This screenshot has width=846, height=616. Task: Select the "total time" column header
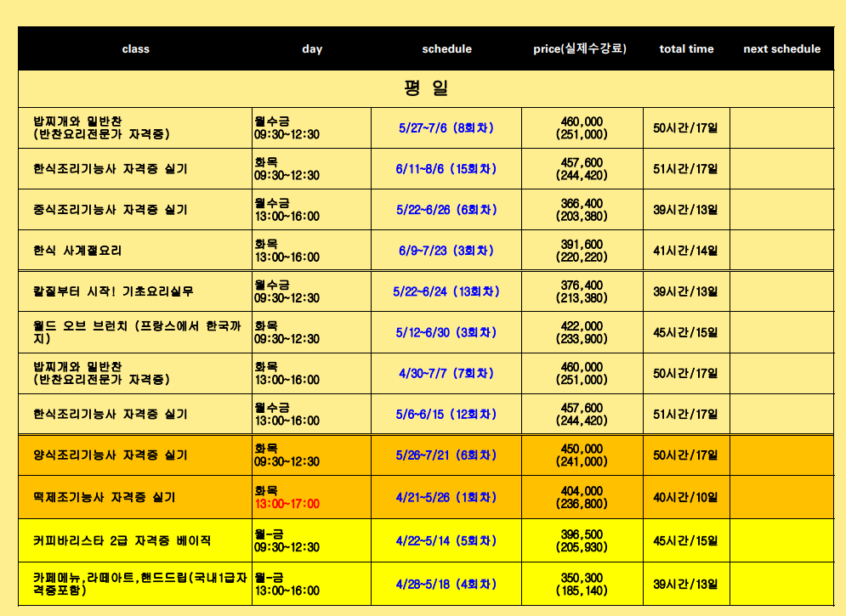(686, 49)
